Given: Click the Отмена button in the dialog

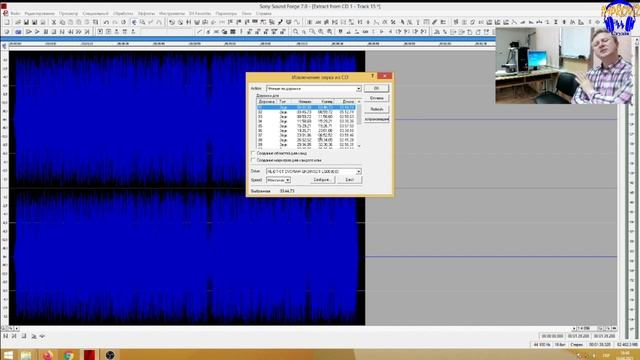Looking at the screenshot, I should pos(376,98).
